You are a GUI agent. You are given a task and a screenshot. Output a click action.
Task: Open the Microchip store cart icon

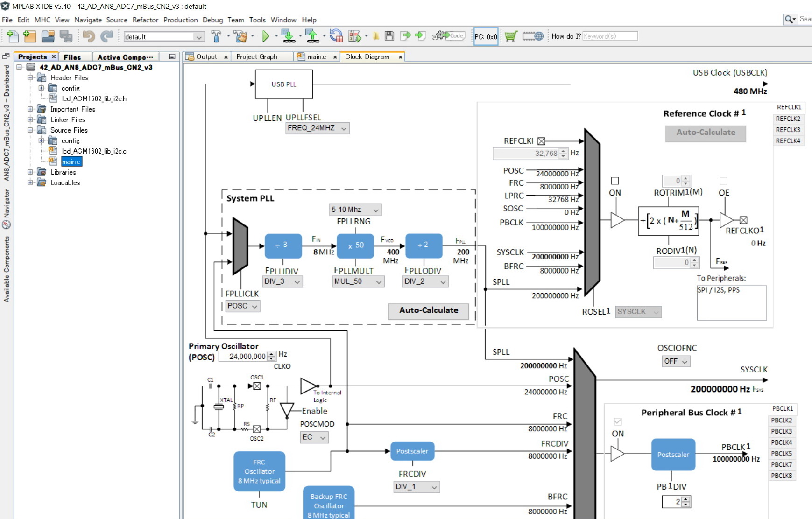pyautogui.click(x=511, y=36)
